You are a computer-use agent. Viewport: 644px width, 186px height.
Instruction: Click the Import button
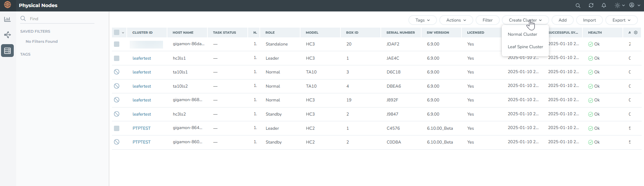coord(589,20)
